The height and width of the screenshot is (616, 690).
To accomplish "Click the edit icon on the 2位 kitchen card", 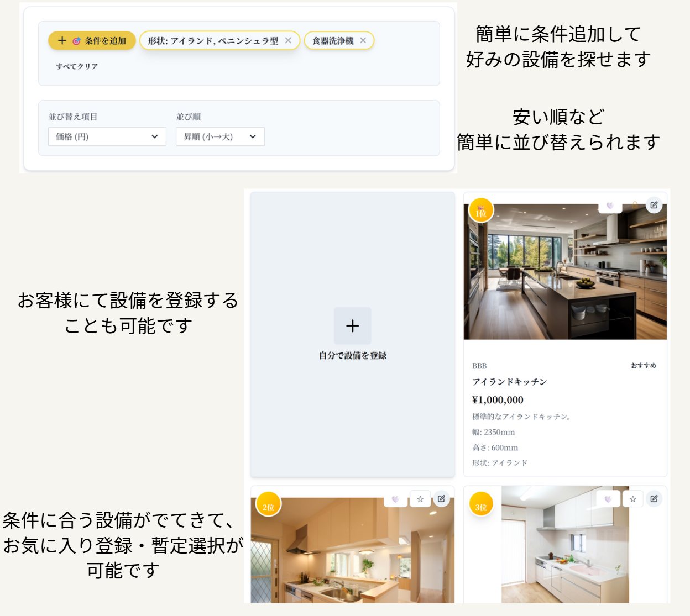I will (x=441, y=499).
